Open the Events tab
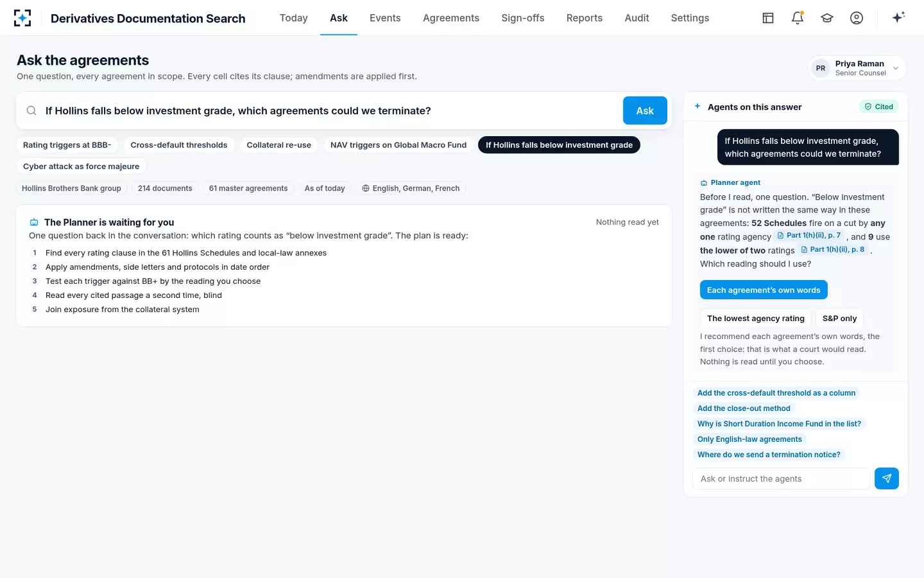The width and height of the screenshot is (924, 578). 385,18
